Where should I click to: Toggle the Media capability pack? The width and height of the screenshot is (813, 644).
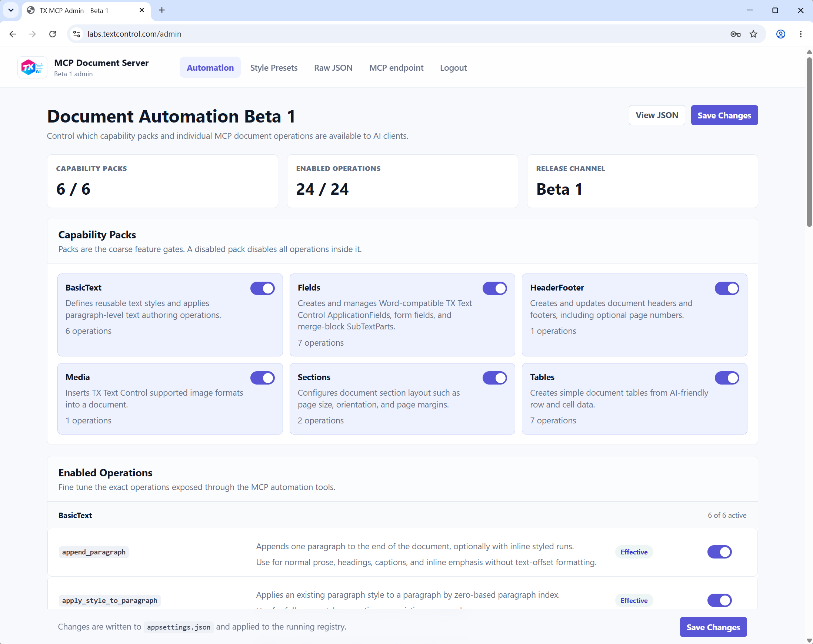coord(263,378)
